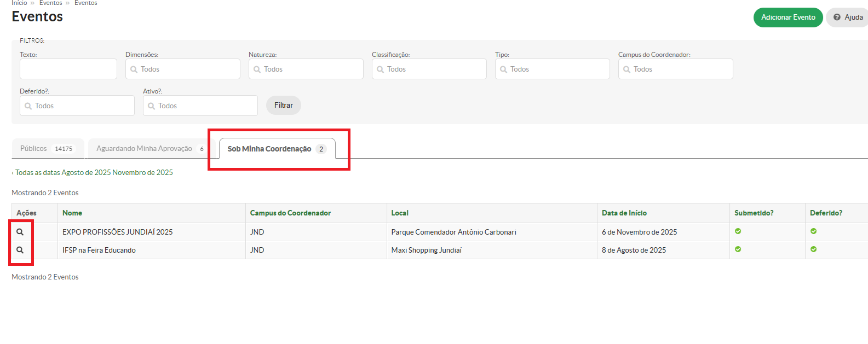Focus the Texto filter input field

68,69
